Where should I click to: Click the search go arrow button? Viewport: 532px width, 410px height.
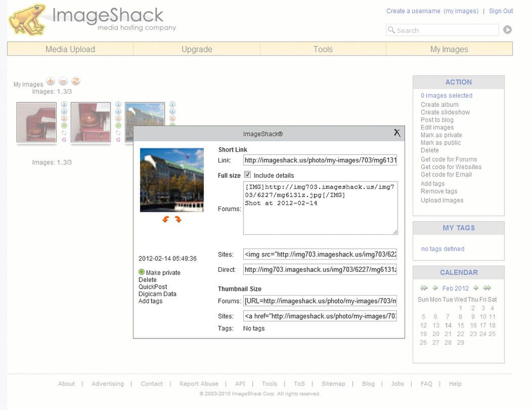coord(507,30)
